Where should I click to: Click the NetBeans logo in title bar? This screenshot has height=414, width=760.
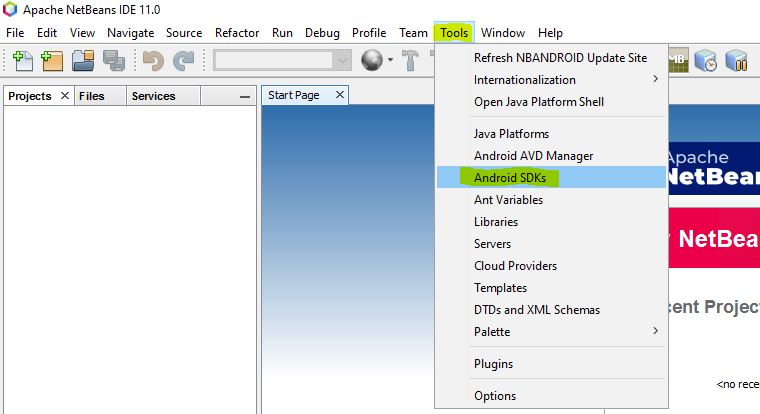(10, 9)
